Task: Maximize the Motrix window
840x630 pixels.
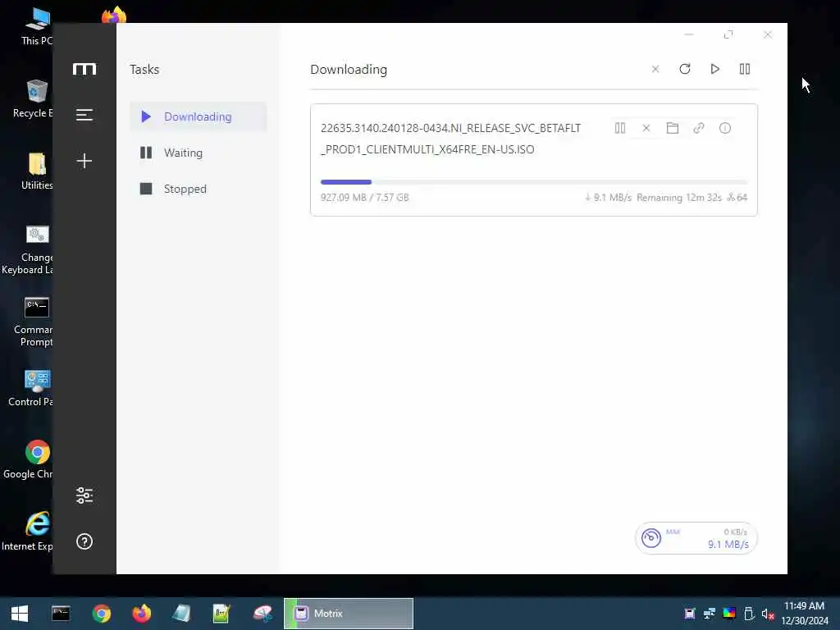Action: point(728,34)
